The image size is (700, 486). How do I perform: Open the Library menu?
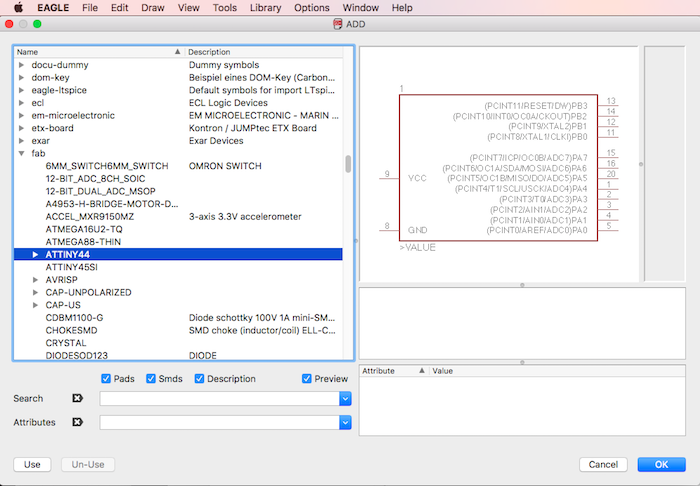point(265,8)
